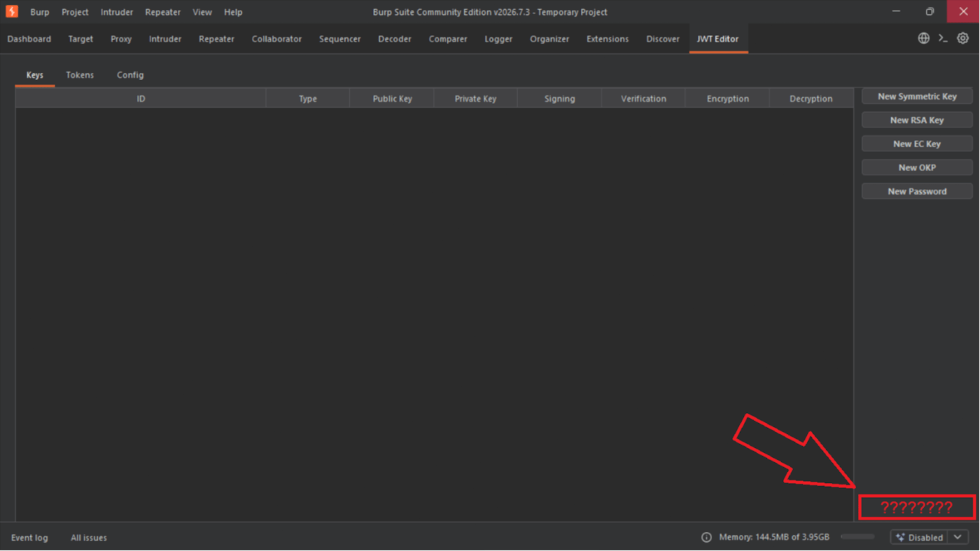The width and height of the screenshot is (980, 551).
Task: Open the Intruder menu in menu bar
Action: pos(117,12)
